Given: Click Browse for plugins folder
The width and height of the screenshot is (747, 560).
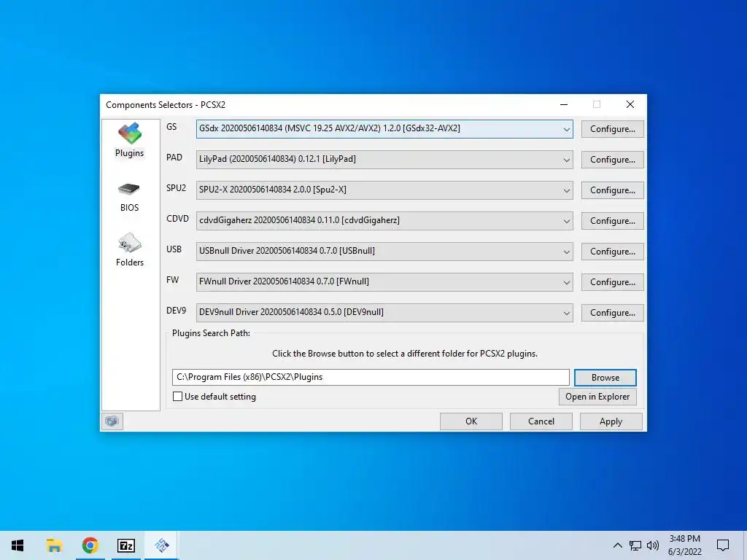Looking at the screenshot, I should (x=605, y=377).
